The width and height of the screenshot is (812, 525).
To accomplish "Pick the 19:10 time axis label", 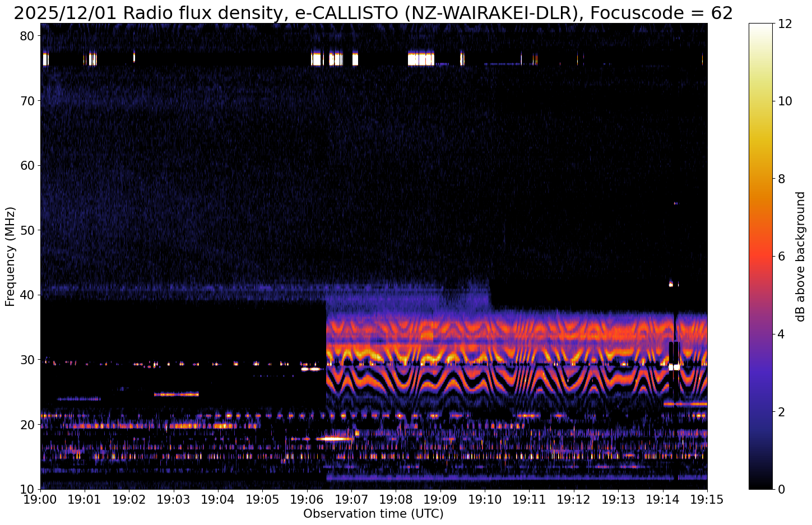I will coord(485,499).
